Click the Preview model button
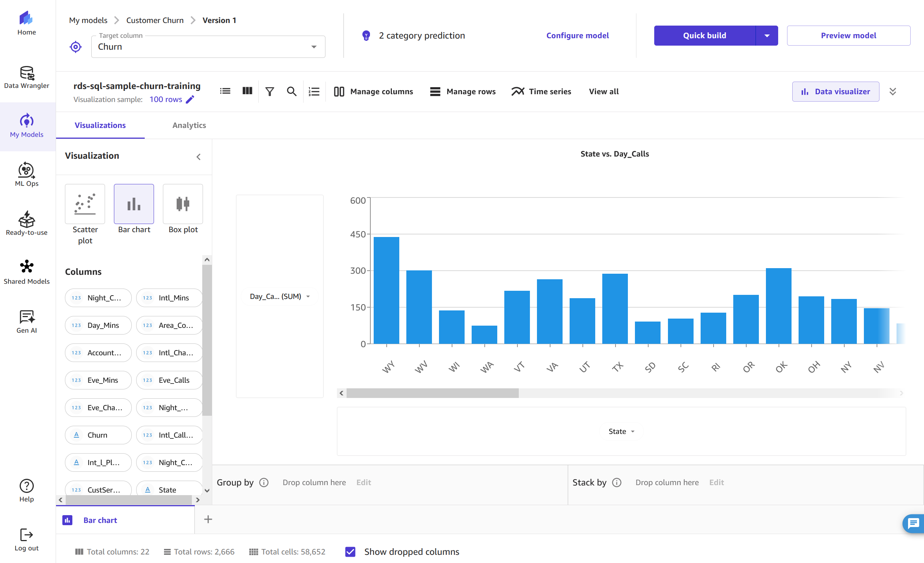 coord(848,36)
